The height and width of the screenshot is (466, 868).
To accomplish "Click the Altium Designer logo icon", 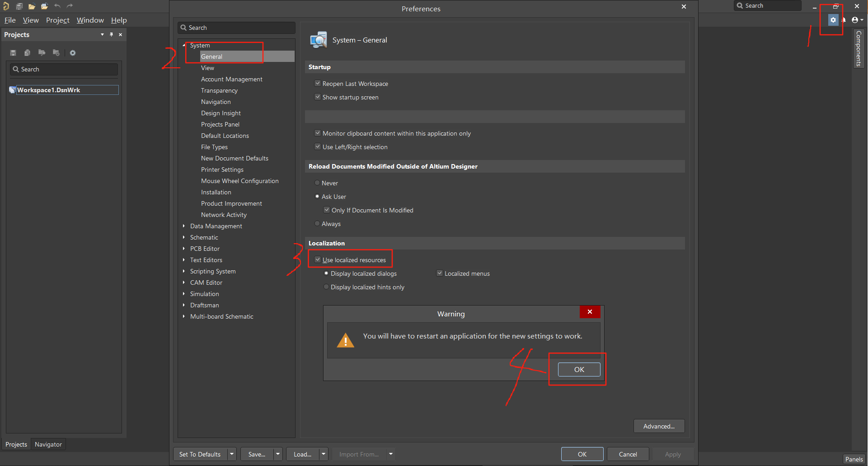I will (6, 6).
